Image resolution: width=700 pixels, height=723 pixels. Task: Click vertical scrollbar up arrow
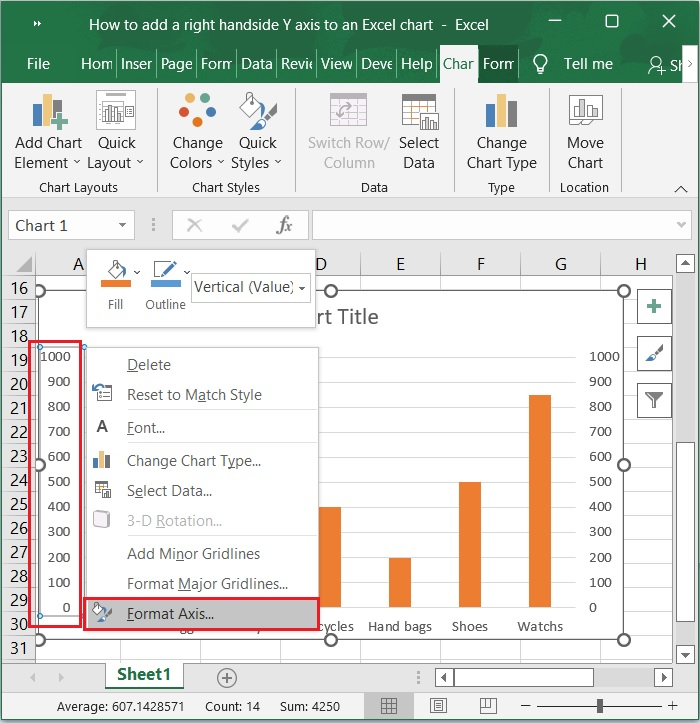click(x=685, y=263)
